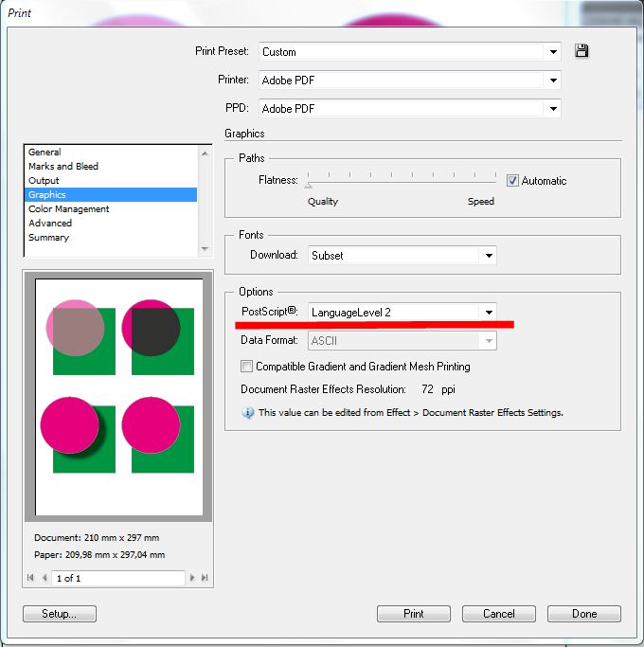Screen dimensions: 644x647
Task: Click the Quality label under the Flatness slider
Action: [x=323, y=202]
